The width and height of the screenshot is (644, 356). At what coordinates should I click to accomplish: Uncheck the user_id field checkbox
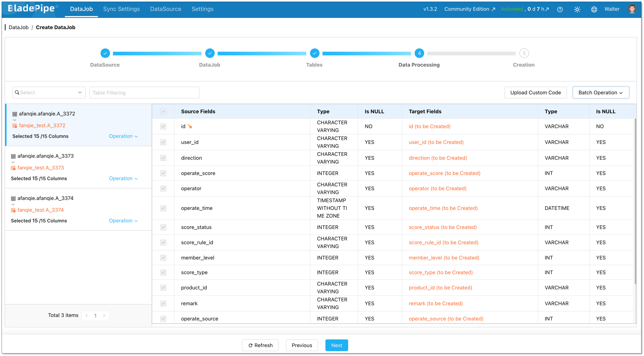click(163, 142)
